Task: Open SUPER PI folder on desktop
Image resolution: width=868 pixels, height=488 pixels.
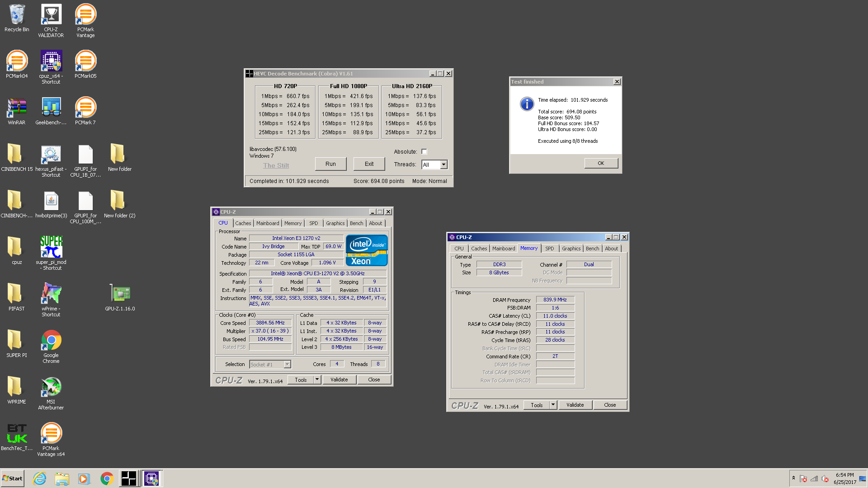Action: coord(17,344)
